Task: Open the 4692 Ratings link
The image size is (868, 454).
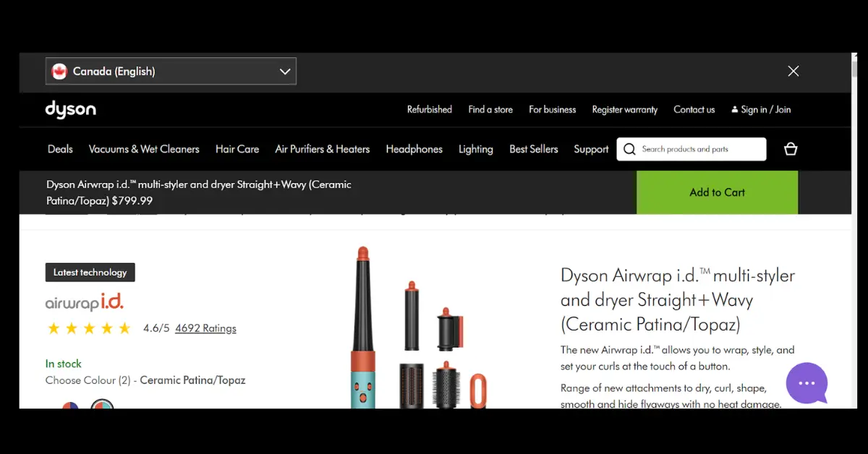Action: click(205, 328)
